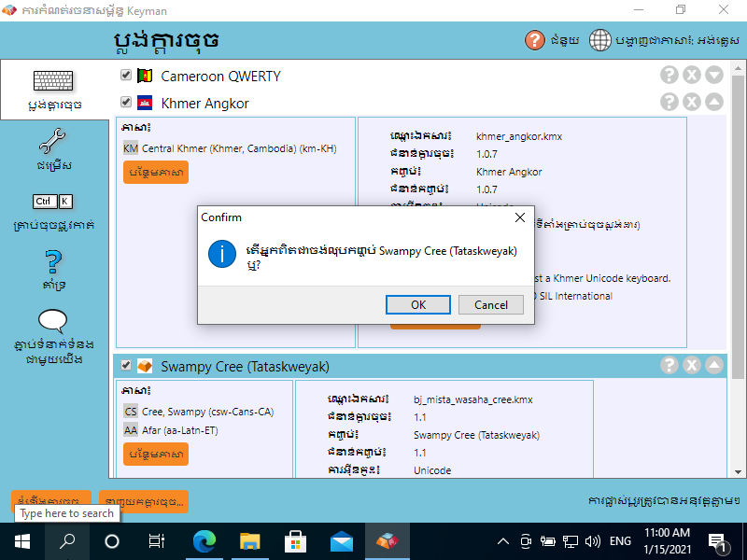The image size is (747, 560).
Task: Expand the Cameroon QWERTY details arrow
Action: (714, 75)
